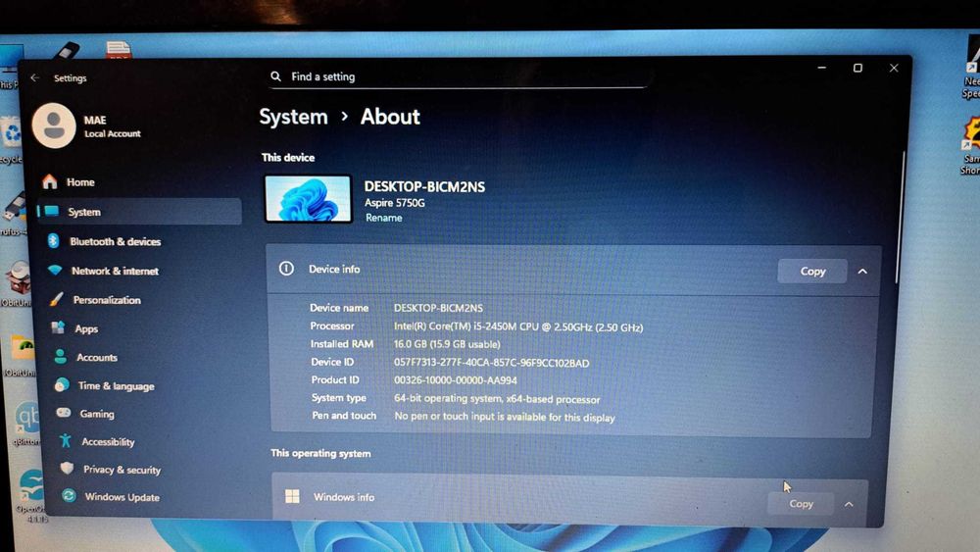Click the Local Account text under MAE
This screenshot has width=980, height=552.
[113, 133]
